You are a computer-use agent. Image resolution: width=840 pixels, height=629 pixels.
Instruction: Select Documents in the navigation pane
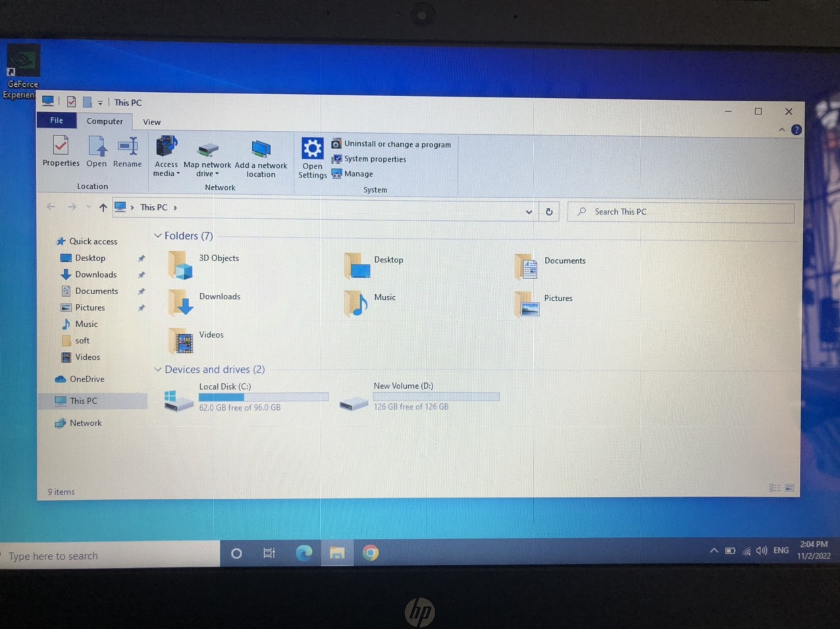pos(90,291)
